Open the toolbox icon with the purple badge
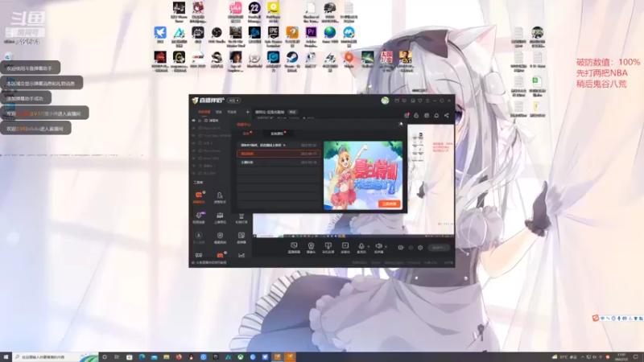This screenshot has height=362, width=644. (199, 217)
